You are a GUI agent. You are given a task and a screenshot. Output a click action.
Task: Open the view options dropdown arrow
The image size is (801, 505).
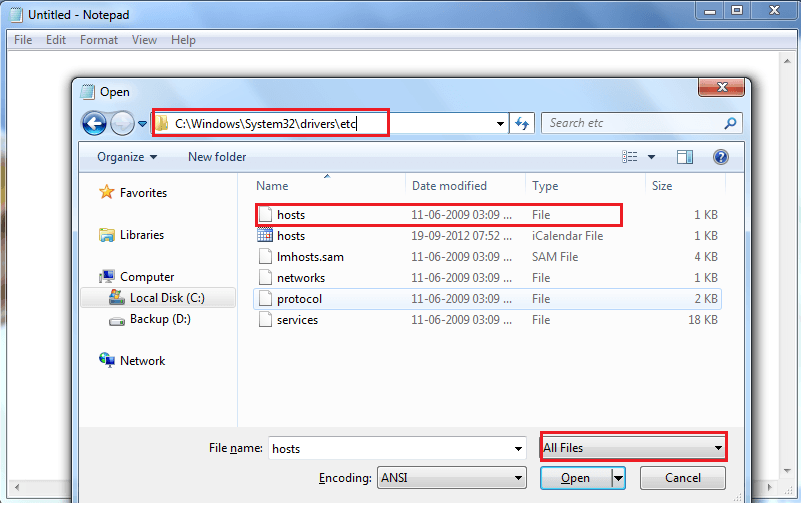click(x=651, y=157)
